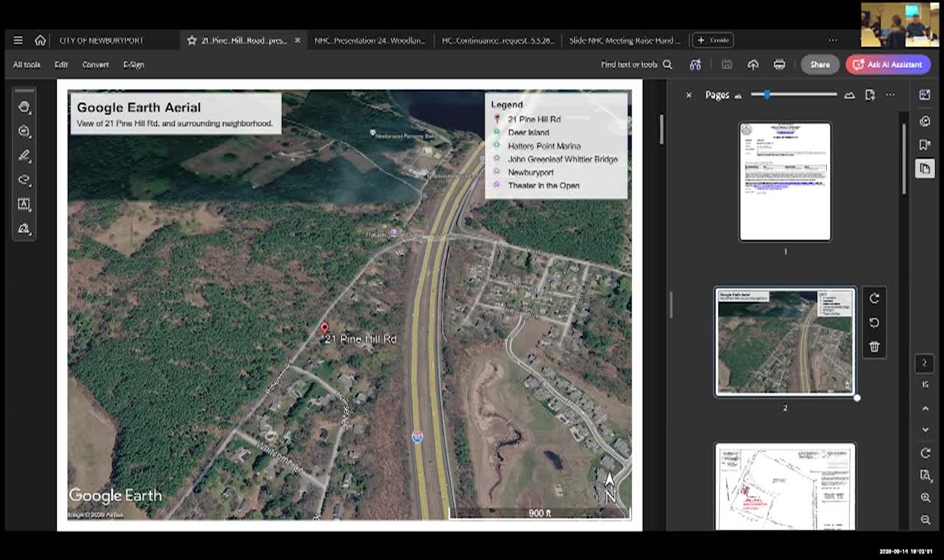Click the Find text or tools search

[x=636, y=65]
